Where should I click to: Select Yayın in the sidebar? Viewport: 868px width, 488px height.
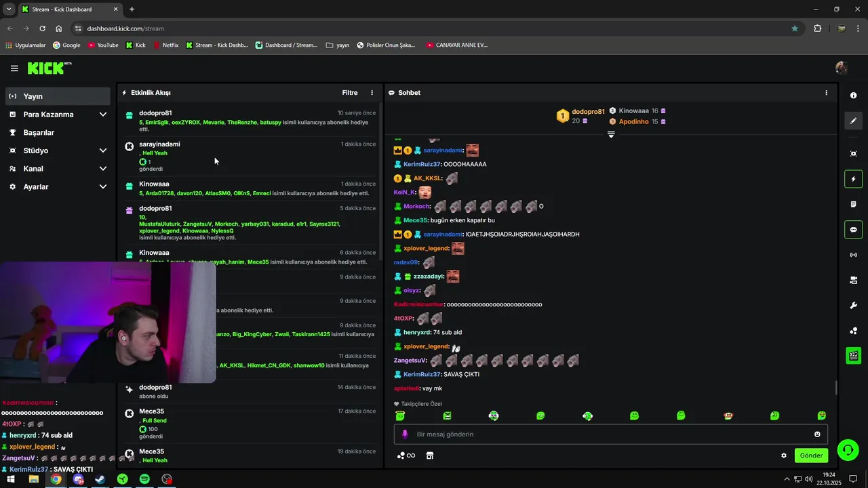58,96
